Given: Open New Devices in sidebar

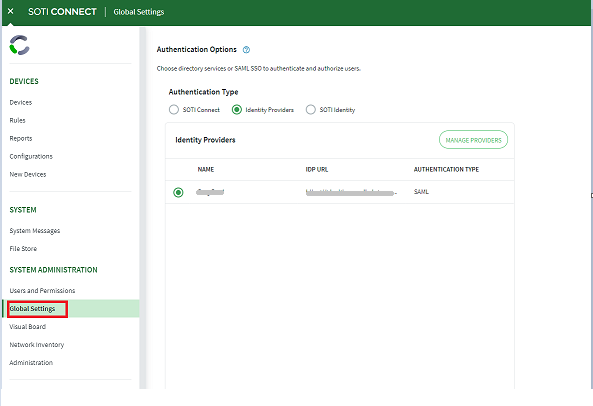Looking at the screenshot, I should (x=28, y=174).
